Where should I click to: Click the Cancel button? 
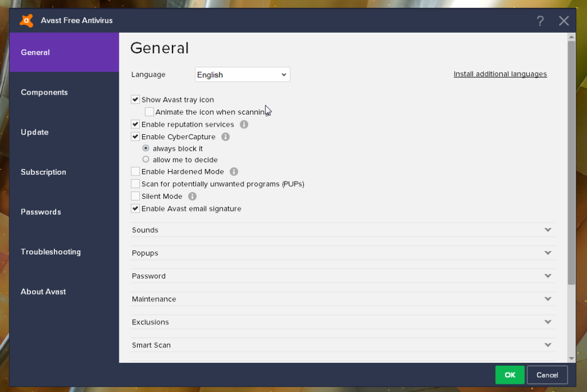tap(547, 375)
